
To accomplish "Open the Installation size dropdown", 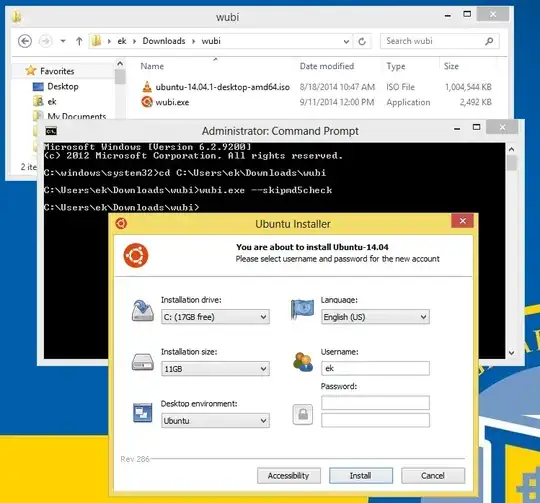I will pos(215,369).
